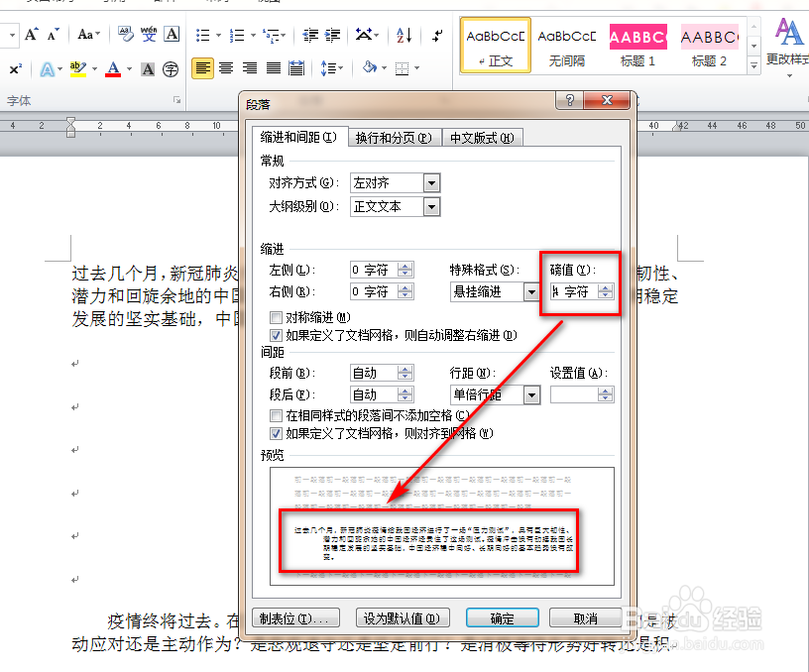Apply superscript formatting with x² icon
The width and height of the screenshot is (809, 672).
(x=17, y=69)
